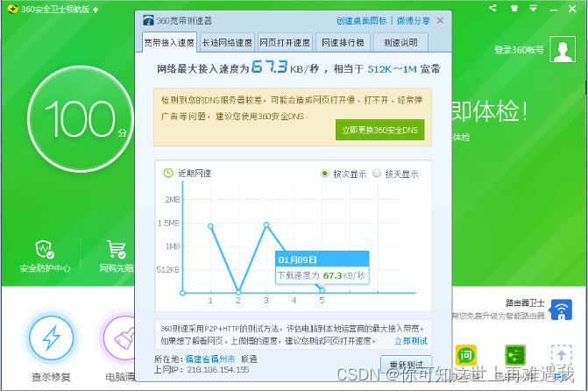This screenshot has height=391, width=588.
Task: Click the 360安全卫士 logo icon
Action: (12, 9)
